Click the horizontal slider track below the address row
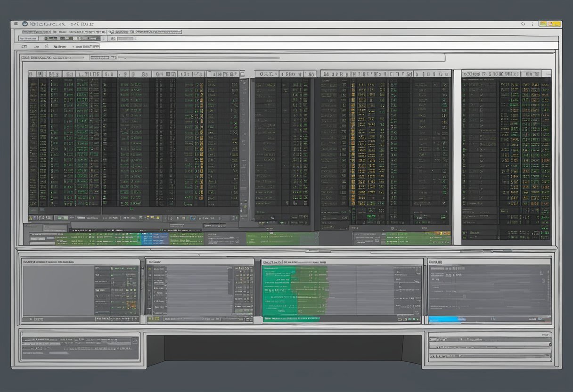The image size is (573, 392). pyautogui.click(x=198, y=58)
